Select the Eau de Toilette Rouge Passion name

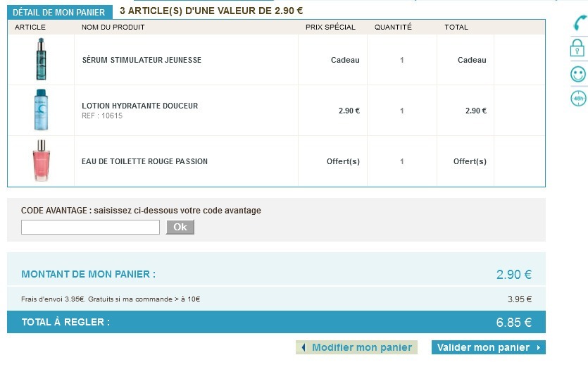(x=144, y=161)
